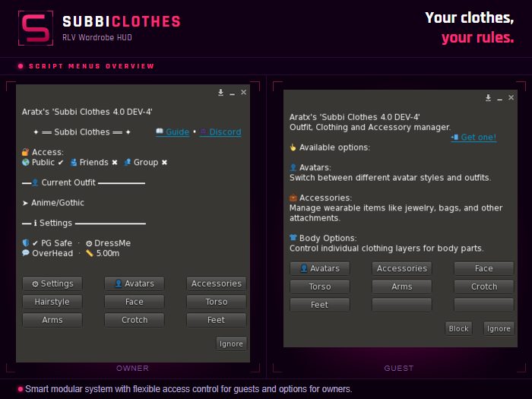This screenshot has height=399, width=532.
Task: Click the 5.00m distance value
Action: pos(108,253)
